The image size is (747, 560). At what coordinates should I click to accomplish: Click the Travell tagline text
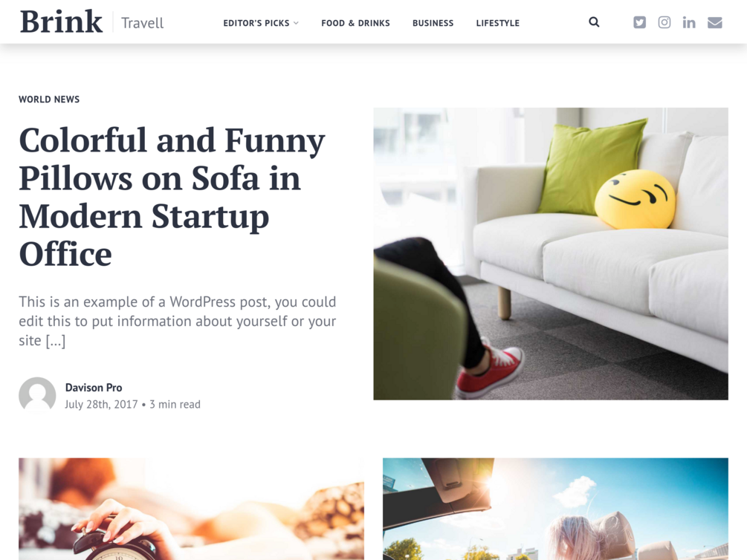(143, 23)
